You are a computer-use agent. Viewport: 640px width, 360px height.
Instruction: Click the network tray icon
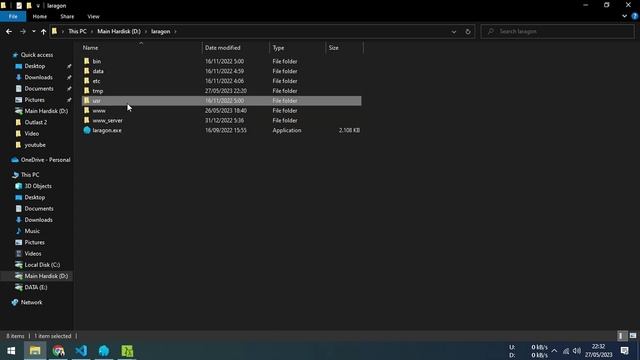tap(566, 351)
